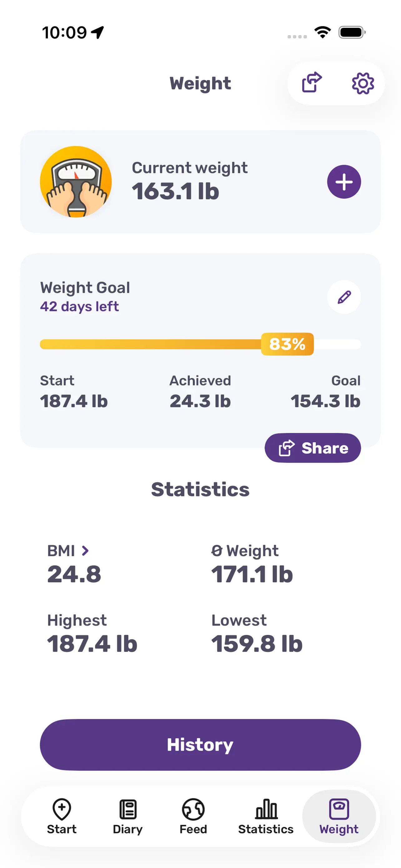Open the Feed tab

point(193,816)
